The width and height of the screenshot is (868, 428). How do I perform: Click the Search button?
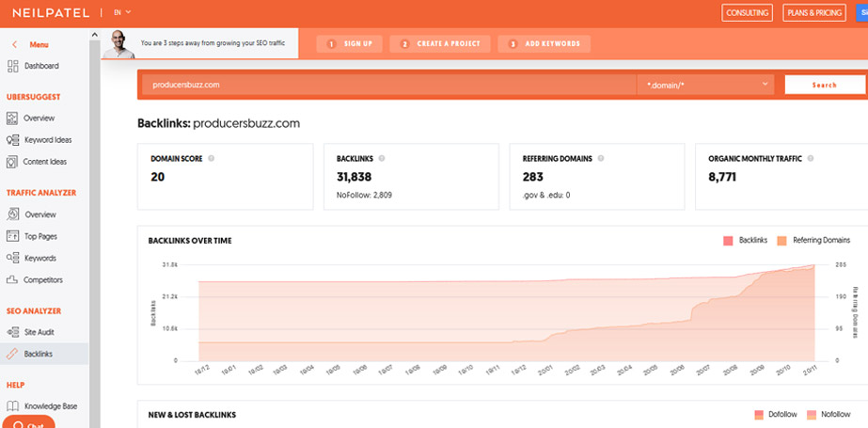coord(824,85)
